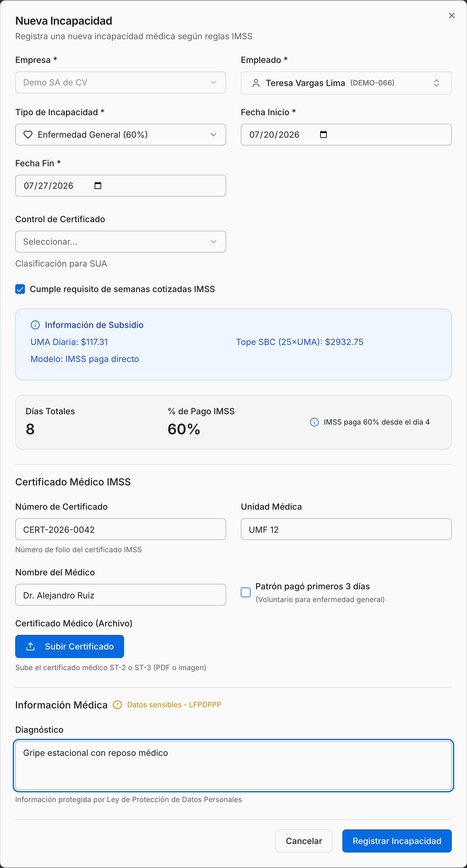Click the chevron in Control de Certificado field
Screen dimensions: 467x868
(x=213, y=242)
